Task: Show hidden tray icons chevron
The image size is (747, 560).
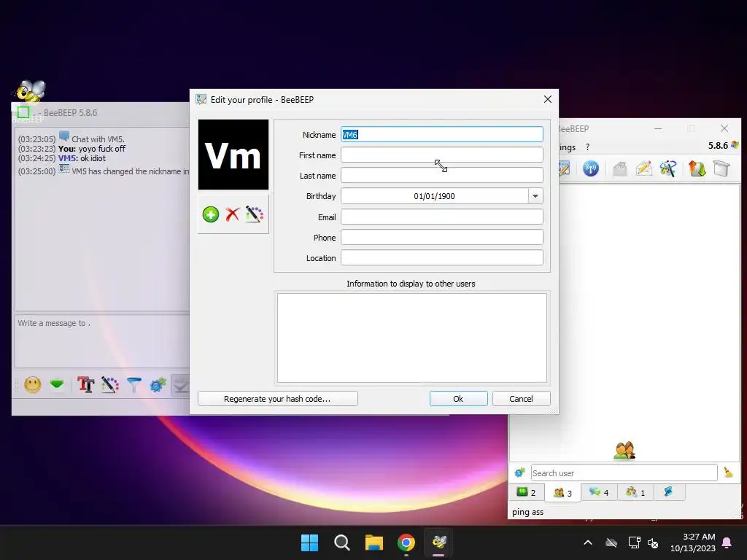Action: coord(588,542)
